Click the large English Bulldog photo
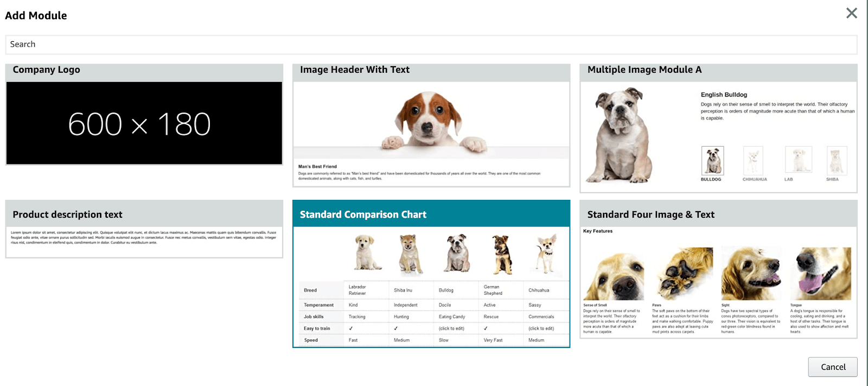The width and height of the screenshot is (868, 386). click(621, 135)
